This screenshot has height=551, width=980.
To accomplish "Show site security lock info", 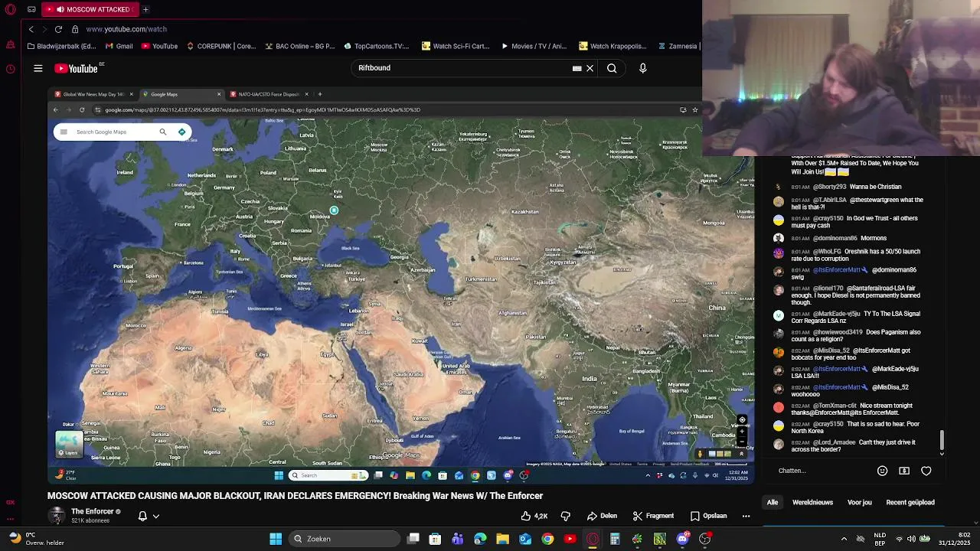I will click(x=75, y=29).
